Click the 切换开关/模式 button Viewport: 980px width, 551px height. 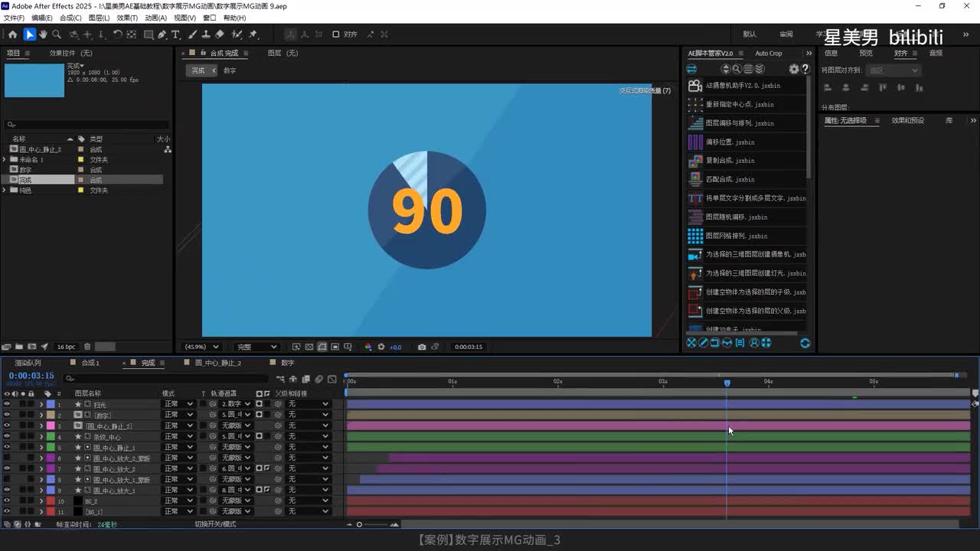(x=215, y=524)
